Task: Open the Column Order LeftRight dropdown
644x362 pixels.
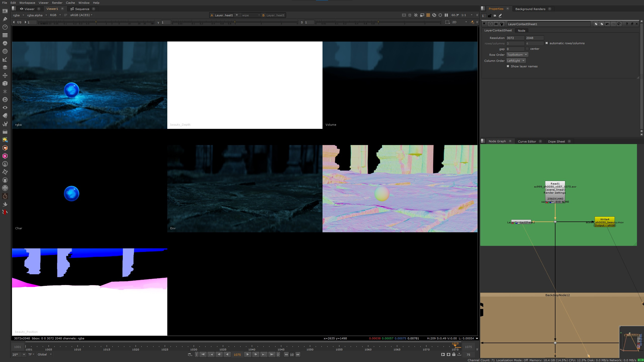Action: (516, 61)
